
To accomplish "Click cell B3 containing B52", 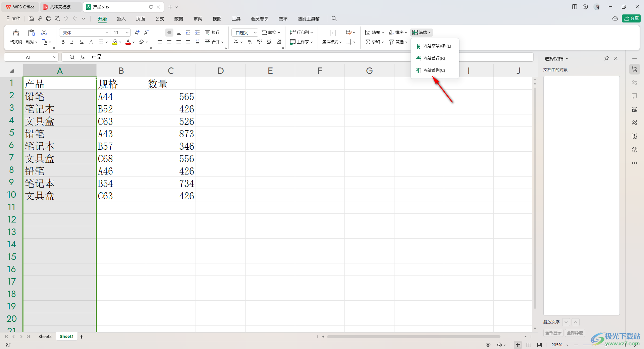I will click(121, 109).
